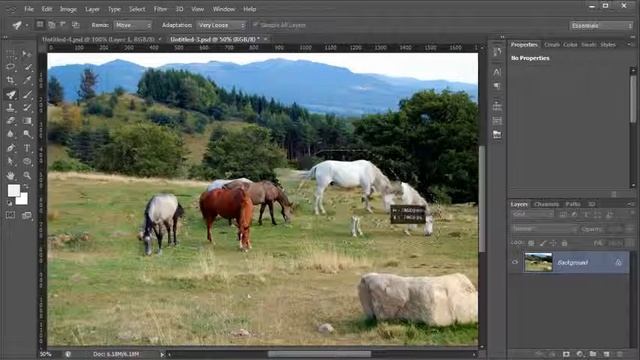Toggle Quick Mask mode in the toolbox
This screenshot has height=360, width=640.
click(x=11, y=215)
